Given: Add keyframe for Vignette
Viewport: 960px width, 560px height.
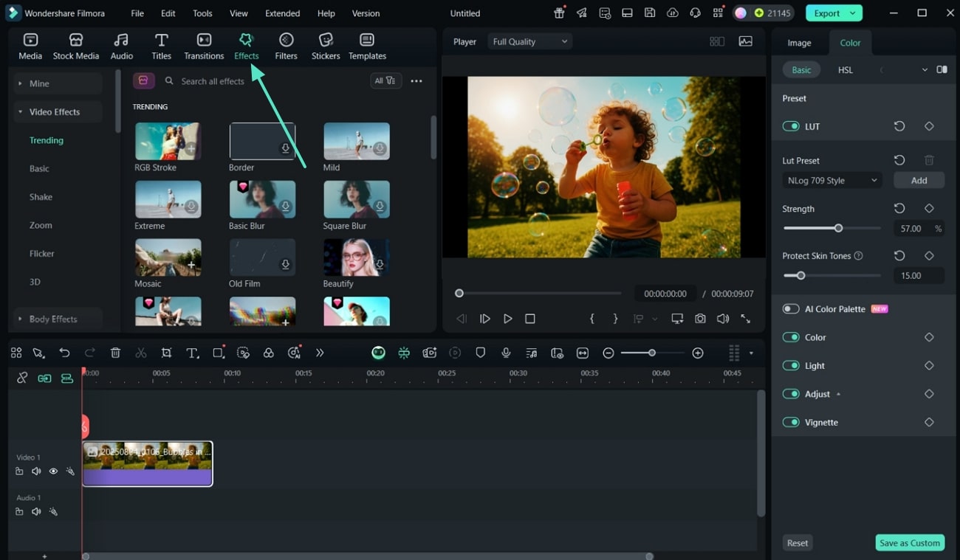Looking at the screenshot, I should click(x=929, y=422).
